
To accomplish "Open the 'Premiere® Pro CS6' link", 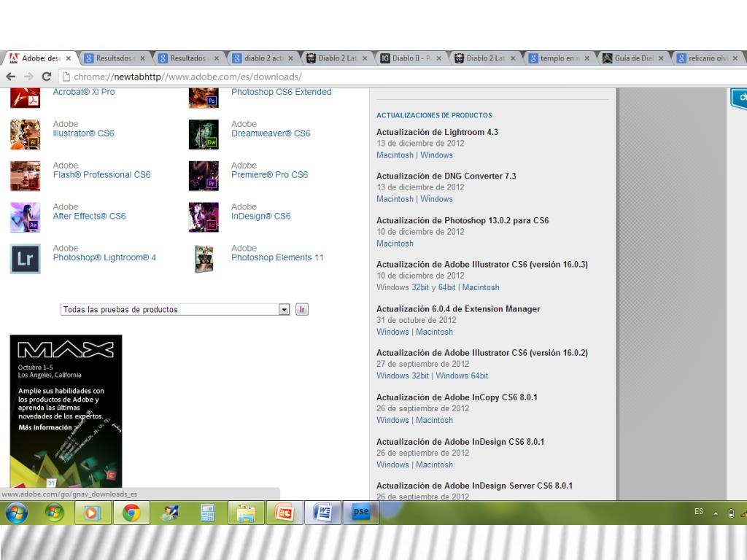I will click(270, 175).
